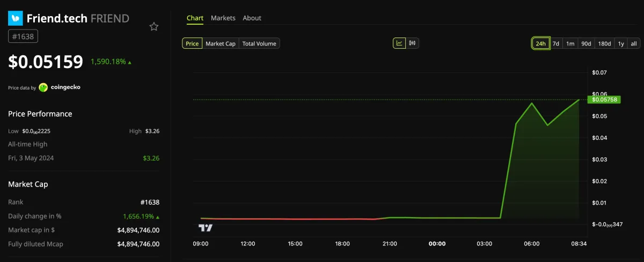
Task: Select the 1m time range
Action: coord(570,43)
